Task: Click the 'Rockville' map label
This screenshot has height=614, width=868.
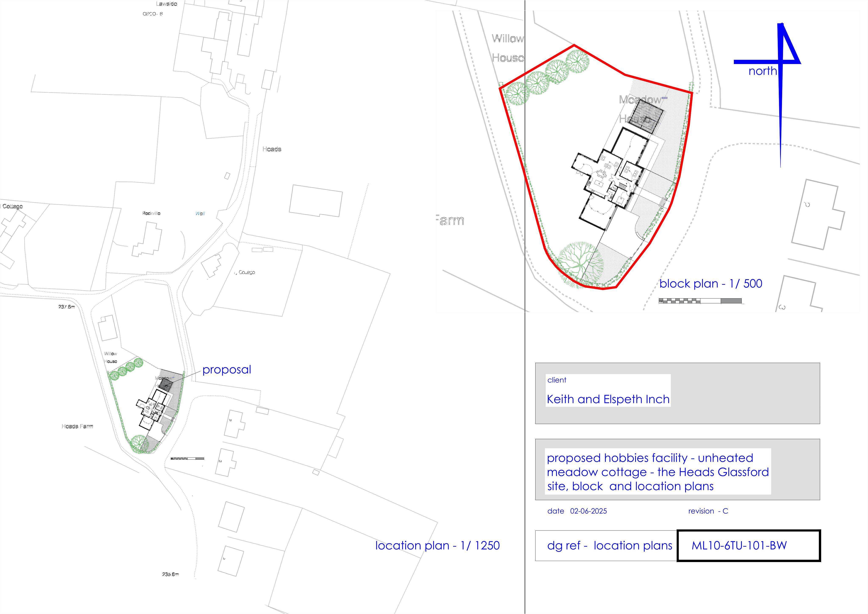Action: [151, 213]
